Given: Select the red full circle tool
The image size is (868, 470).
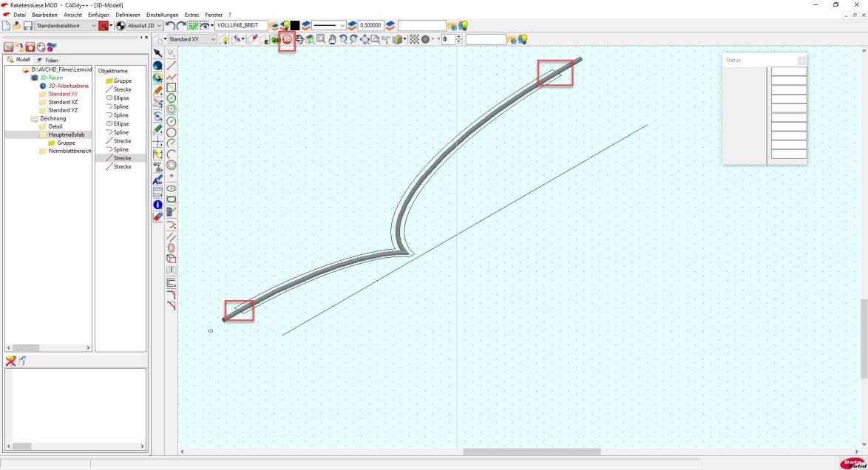Looking at the screenshot, I should 172,165.
